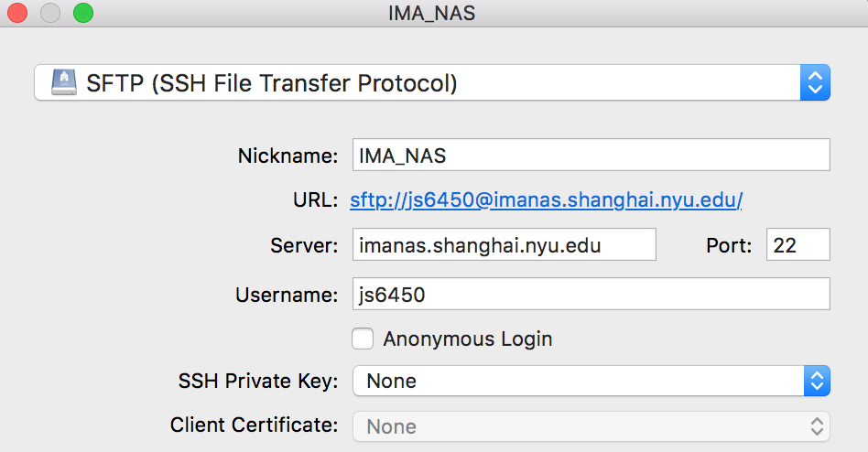
Task: Close the IMA_NAS window with red button
Action: (x=17, y=12)
